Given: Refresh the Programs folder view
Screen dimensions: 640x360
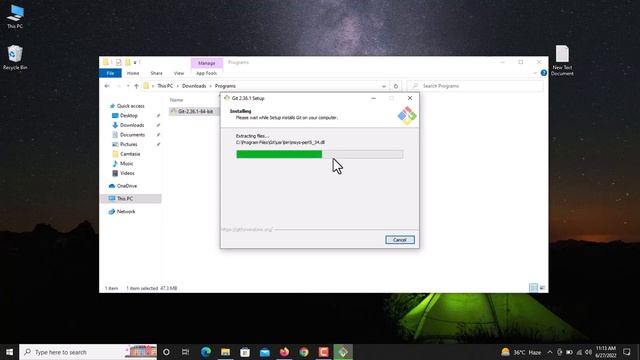Looking at the screenshot, I should [x=396, y=86].
